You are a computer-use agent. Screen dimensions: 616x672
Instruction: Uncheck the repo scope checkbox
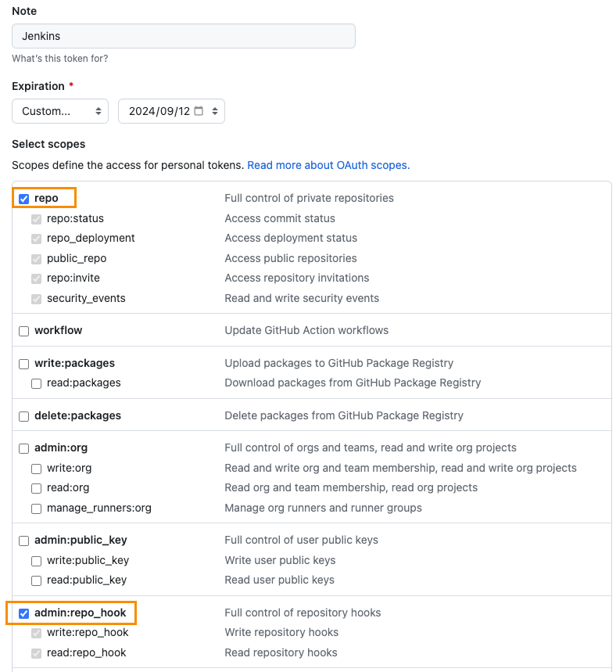coord(23,199)
